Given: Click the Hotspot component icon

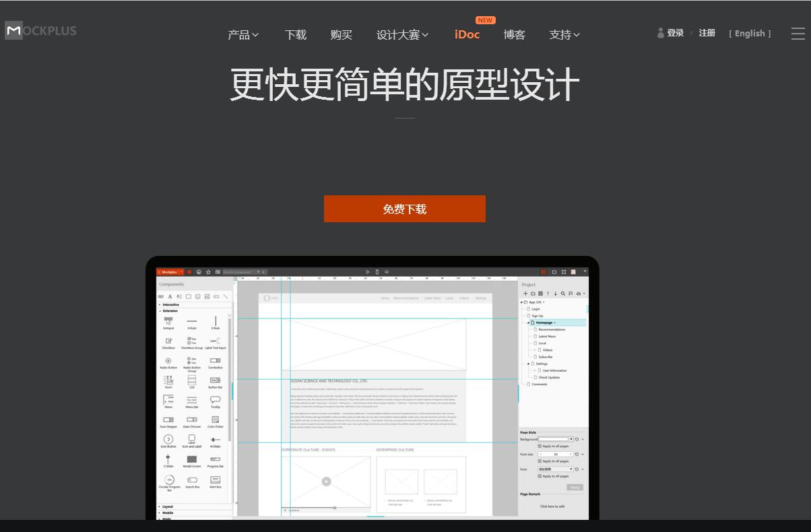Looking at the screenshot, I should (x=168, y=321).
